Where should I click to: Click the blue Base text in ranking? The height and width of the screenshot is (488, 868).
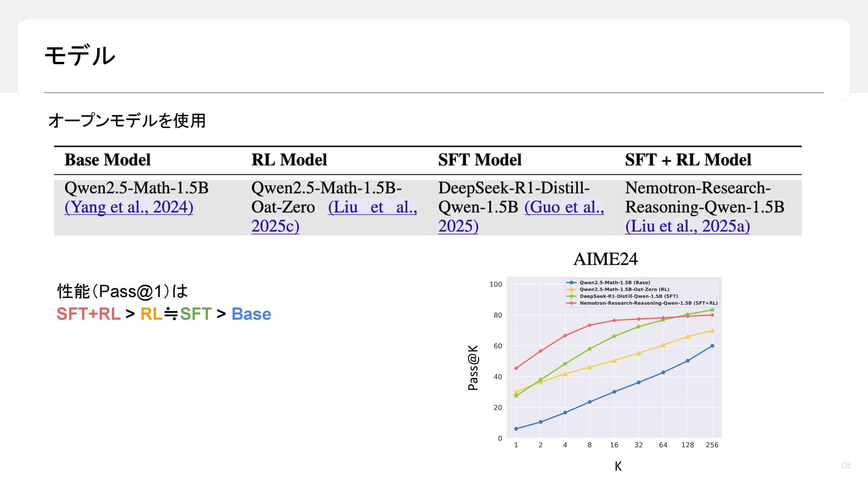[251, 314]
